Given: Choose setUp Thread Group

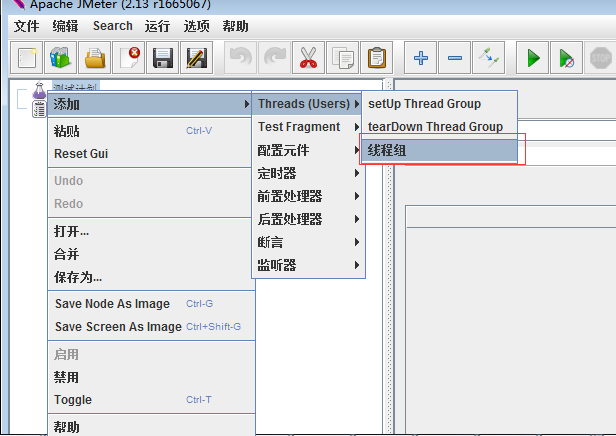Looking at the screenshot, I should pos(440,104).
